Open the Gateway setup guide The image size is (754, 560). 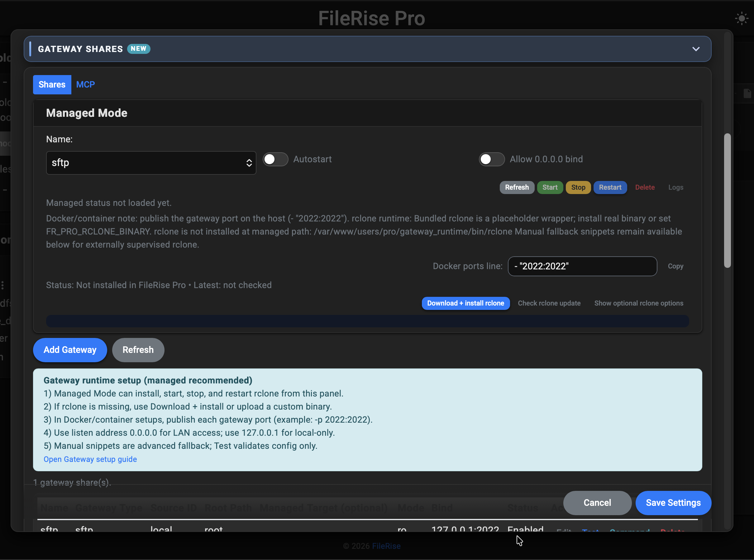point(90,459)
